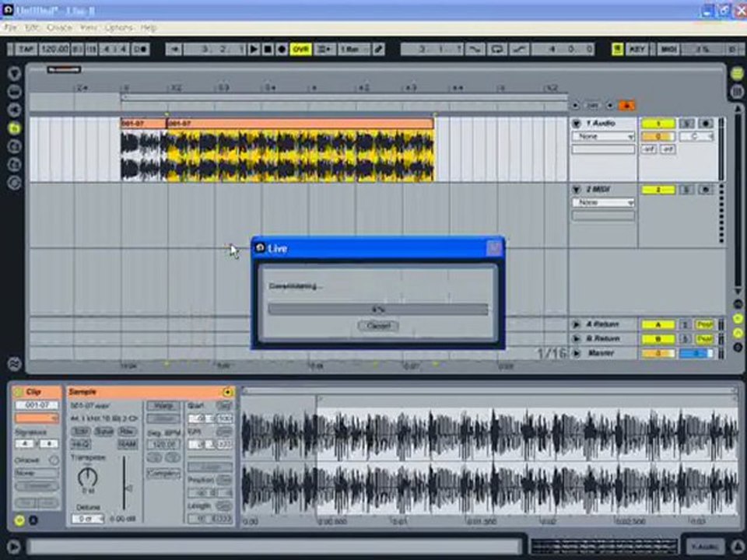This screenshot has width=747, height=560.
Task: Toggle the Punch-In switch
Action: point(475,49)
